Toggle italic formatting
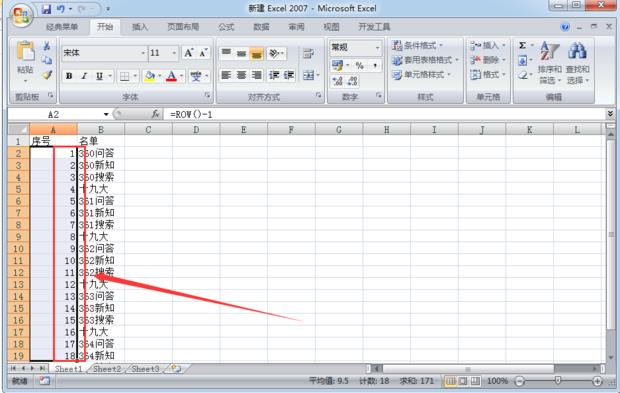 pyautogui.click(x=84, y=76)
